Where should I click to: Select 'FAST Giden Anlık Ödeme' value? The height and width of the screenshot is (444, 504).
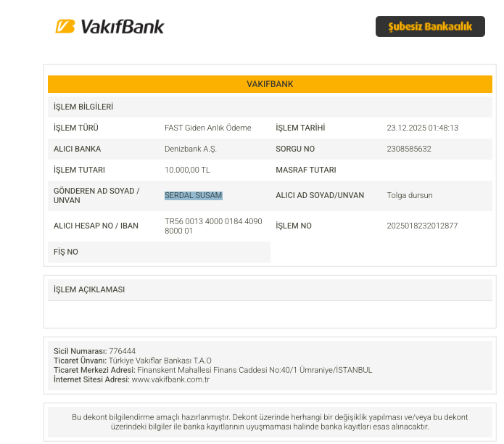click(x=208, y=128)
